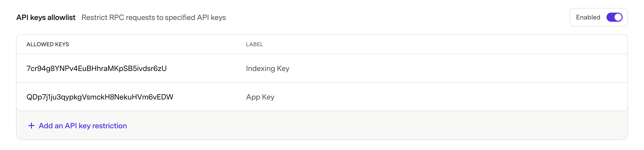Click the Indexing Key label

268,68
